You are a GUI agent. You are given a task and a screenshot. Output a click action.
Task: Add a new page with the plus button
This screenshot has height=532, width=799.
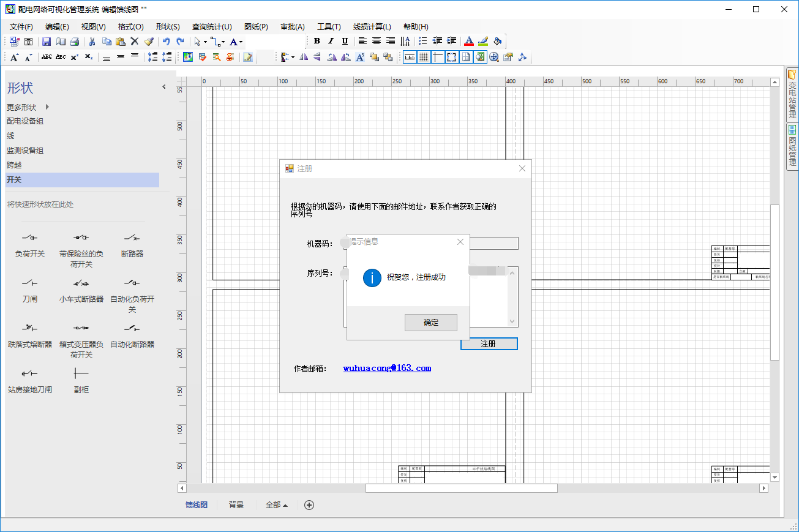click(309, 505)
